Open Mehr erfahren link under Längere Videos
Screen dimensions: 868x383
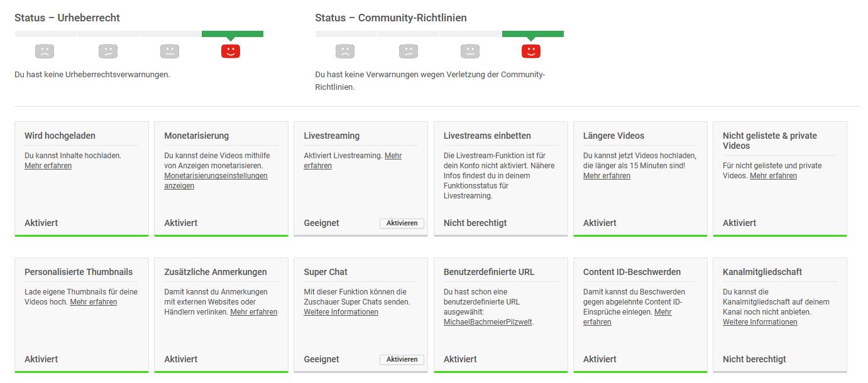tap(607, 176)
